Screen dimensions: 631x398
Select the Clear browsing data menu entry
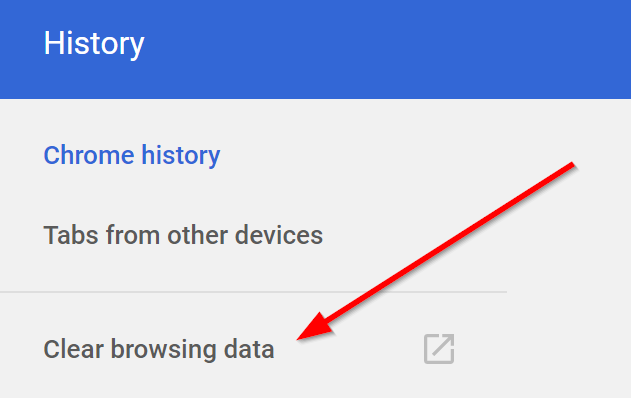point(159,349)
